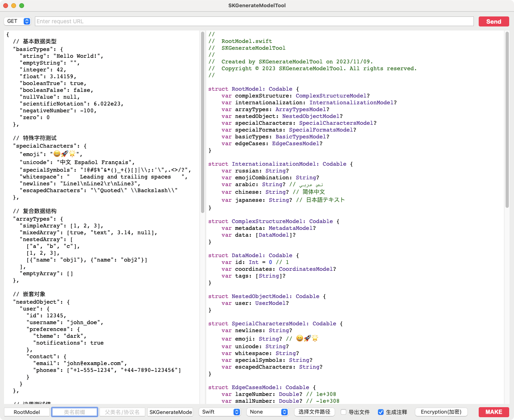The width and height of the screenshot is (514, 420).
Task: Click "var edgeCases: EdgeCasesModel?" line
Action: pyautogui.click(x=272, y=144)
